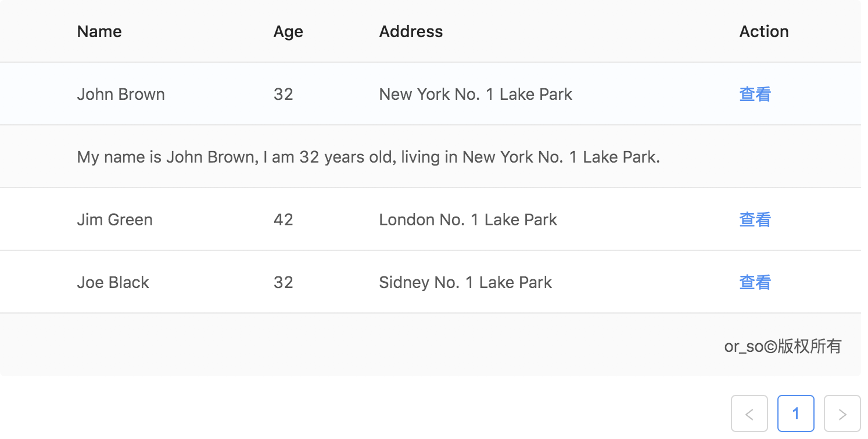Viewport: 868px width, 439px height.
Task: Click the previous page arrow in pagination
Action: point(749,414)
